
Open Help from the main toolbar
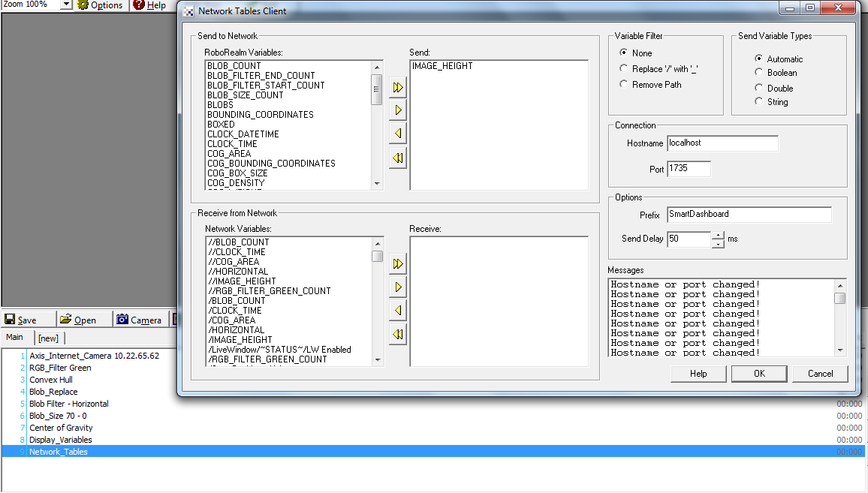click(x=149, y=5)
